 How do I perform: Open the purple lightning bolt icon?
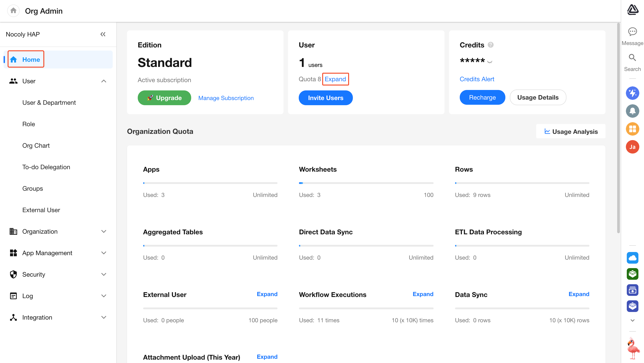(x=632, y=93)
